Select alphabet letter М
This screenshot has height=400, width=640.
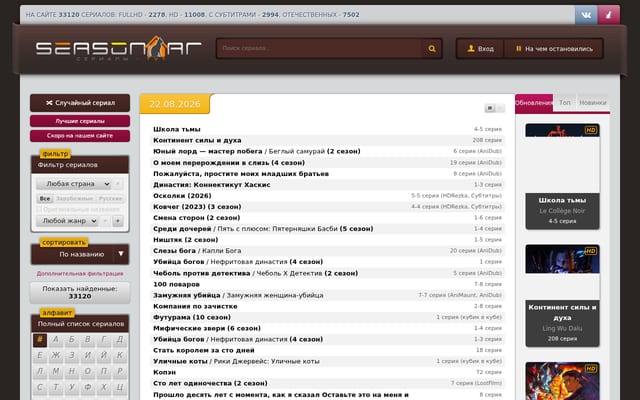pyautogui.click(x=56, y=371)
